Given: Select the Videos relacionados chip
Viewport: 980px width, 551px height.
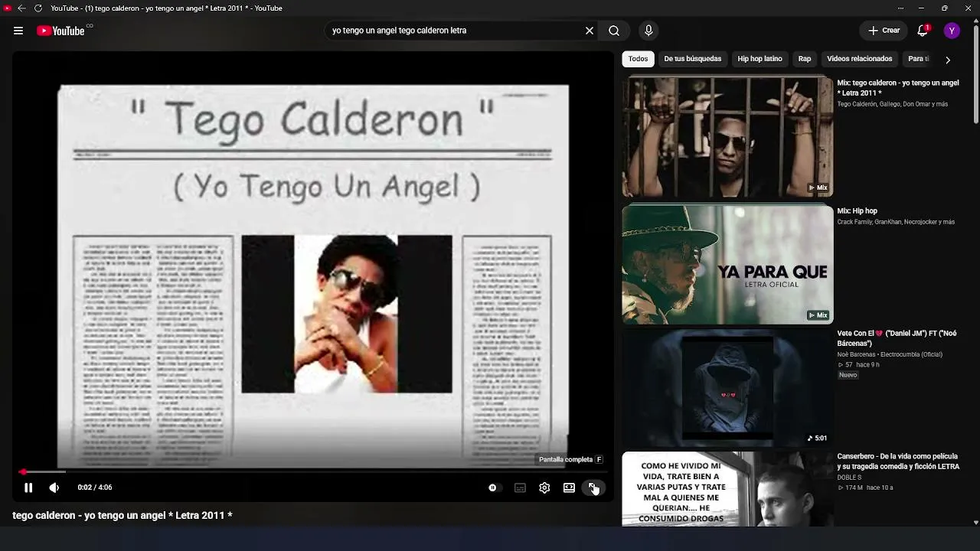Looking at the screenshot, I should tap(860, 59).
